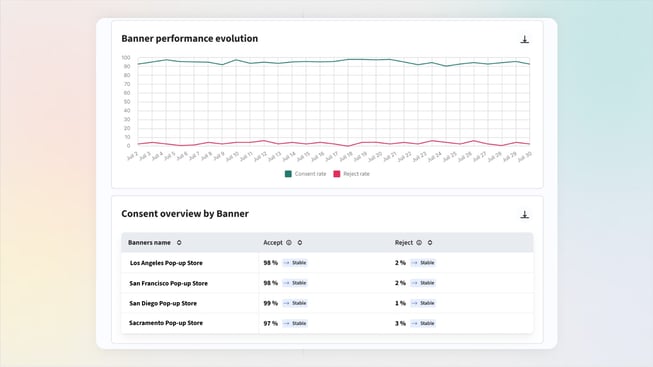Click Stable badge in Sacramento Accept cell

(295, 323)
